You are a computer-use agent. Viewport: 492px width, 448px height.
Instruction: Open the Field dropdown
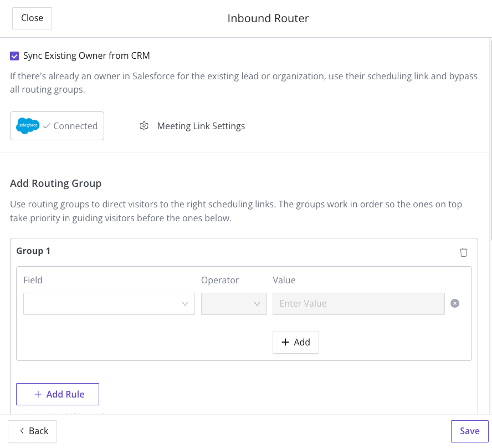[x=102, y=304]
